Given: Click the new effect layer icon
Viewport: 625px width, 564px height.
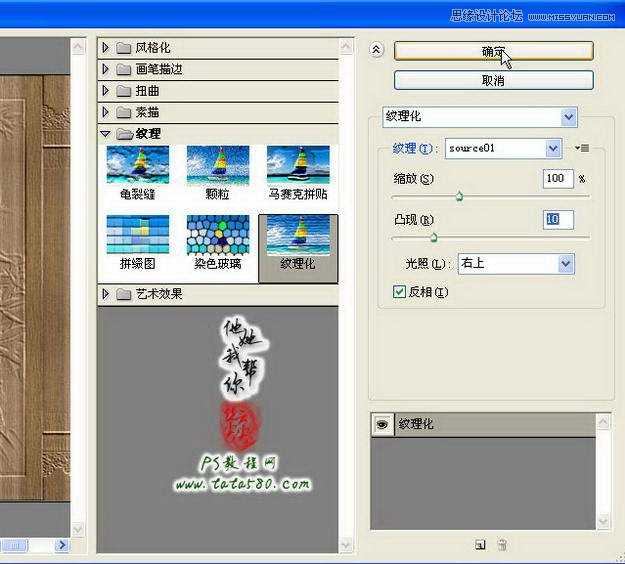Looking at the screenshot, I should pos(480,544).
